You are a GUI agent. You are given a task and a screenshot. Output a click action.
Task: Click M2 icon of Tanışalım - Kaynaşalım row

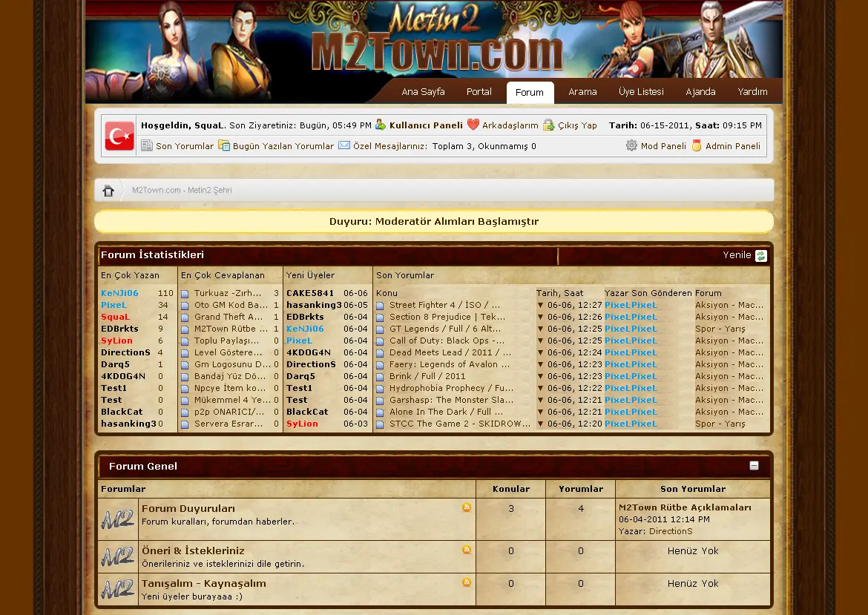pos(117,590)
